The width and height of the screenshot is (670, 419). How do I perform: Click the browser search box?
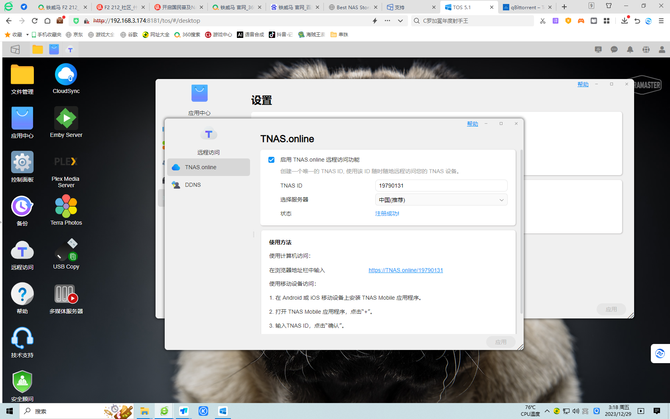click(x=472, y=21)
